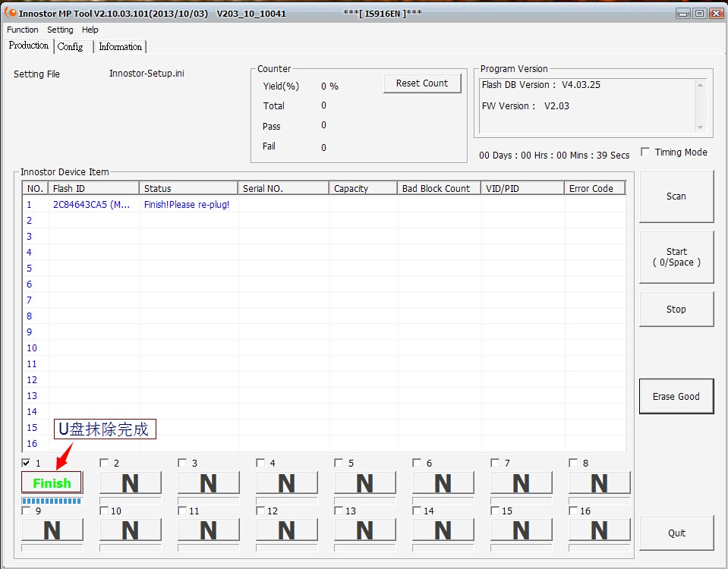This screenshot has height=569, width=728.
Task: Click the Scan button
Action: coord(676,196)
